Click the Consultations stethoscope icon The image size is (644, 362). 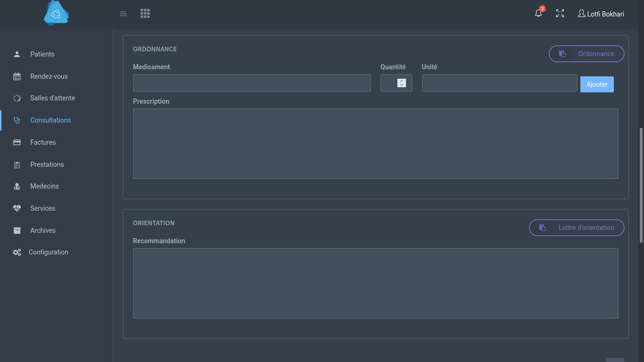[x=17, y=120]
